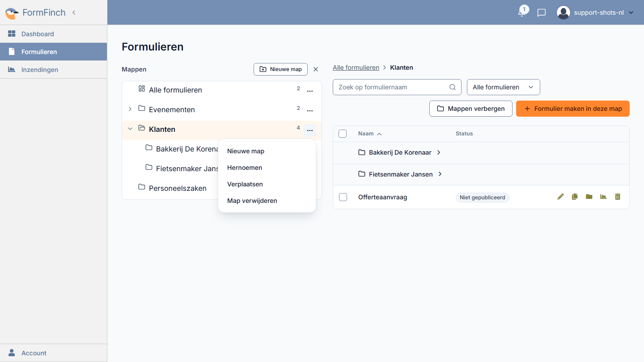Open the Alle formulieren filter dropdown
This screenshot has height=362, width=644.
pyautogui.click(x=504, y=87)
